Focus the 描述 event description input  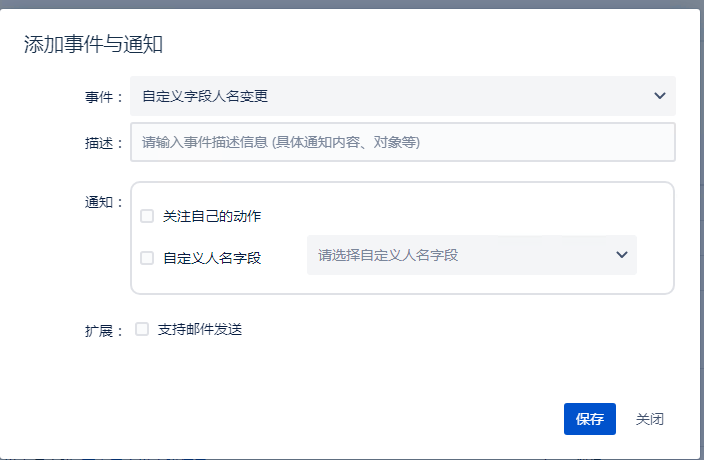point(402,142)
